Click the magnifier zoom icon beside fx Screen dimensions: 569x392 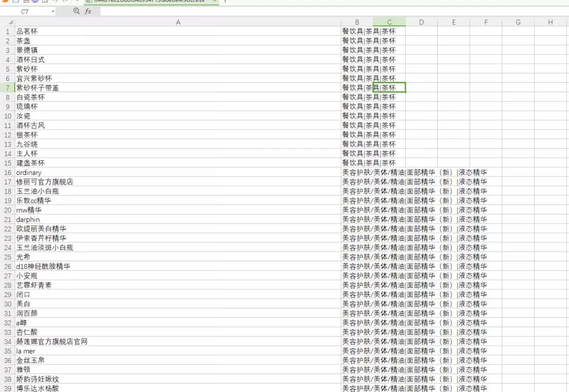(76, 11)
